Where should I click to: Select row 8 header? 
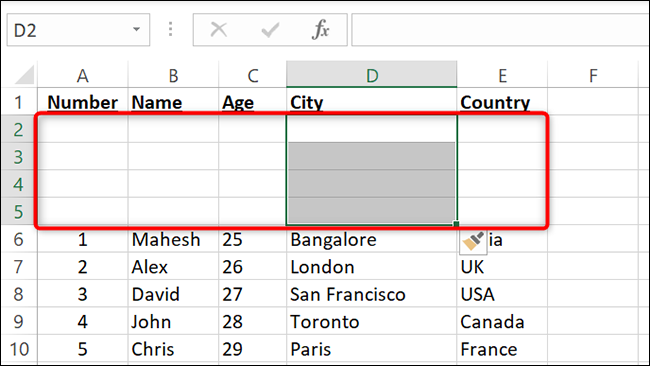pos(19,293)
